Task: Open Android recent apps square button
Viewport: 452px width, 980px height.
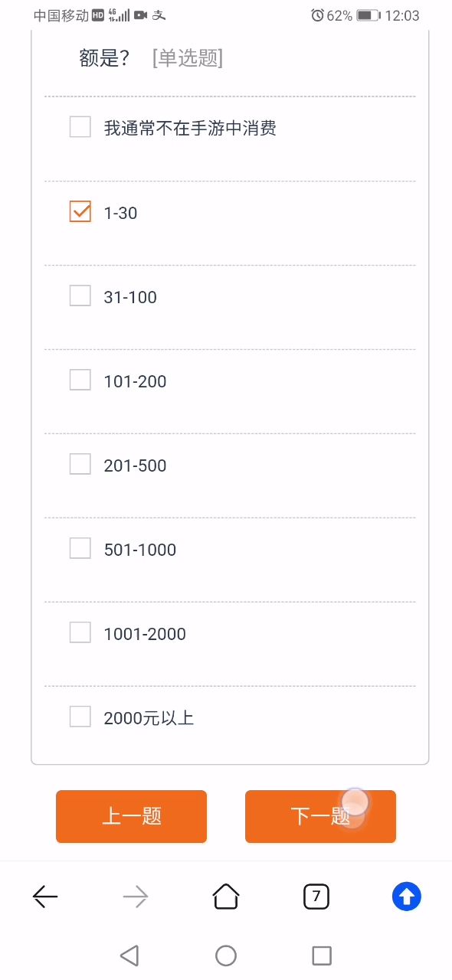Action: click(322, 955)
